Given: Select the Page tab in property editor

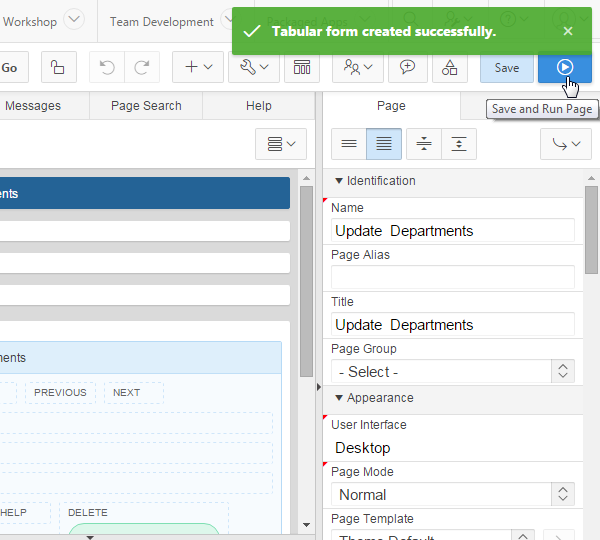Looking at the screenshot, I should [391, 106].
